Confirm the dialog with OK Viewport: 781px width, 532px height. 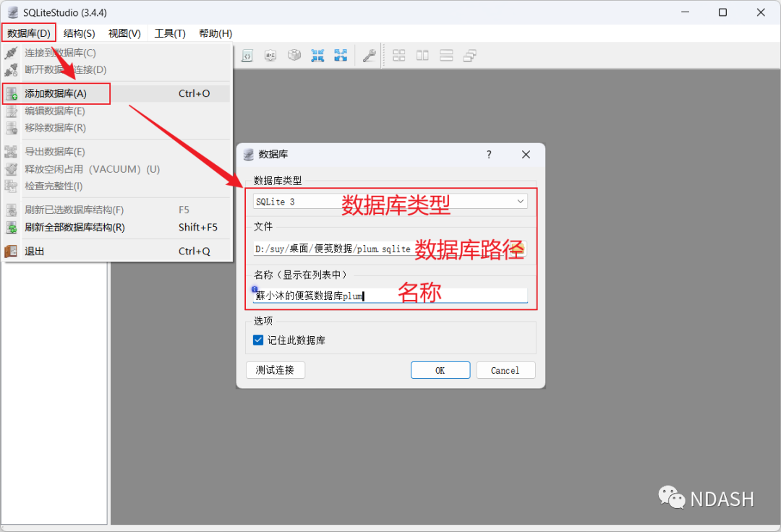440,370
